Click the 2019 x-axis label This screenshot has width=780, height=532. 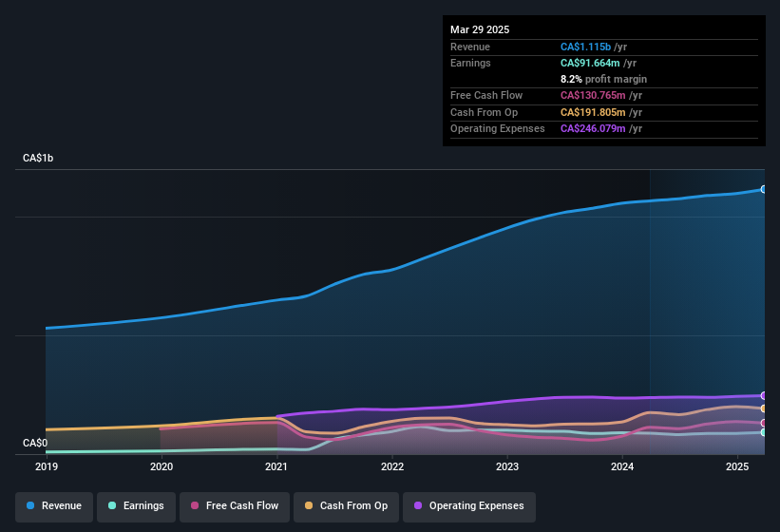[47, 466]
